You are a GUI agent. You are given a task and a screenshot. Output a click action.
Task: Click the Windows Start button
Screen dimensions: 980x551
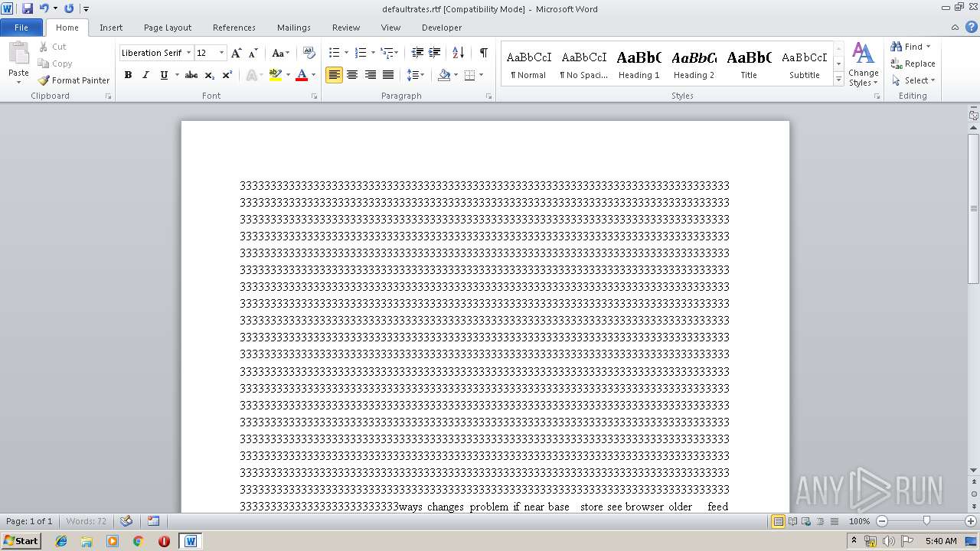21,540
